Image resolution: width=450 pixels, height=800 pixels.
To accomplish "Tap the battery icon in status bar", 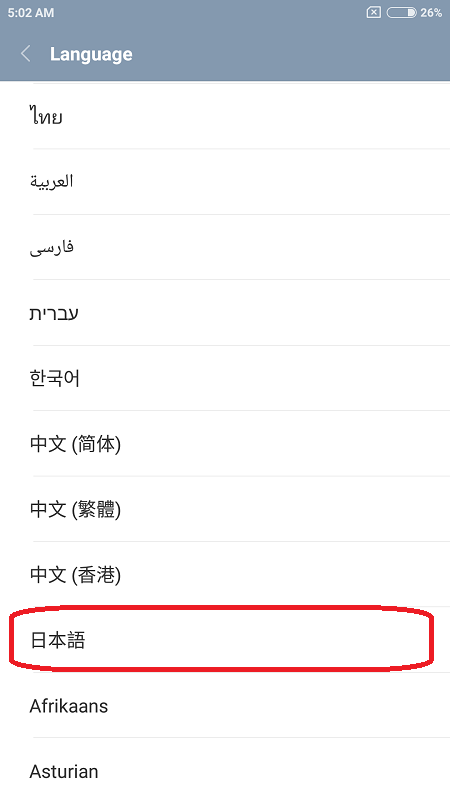I will [x=402, y=12].
